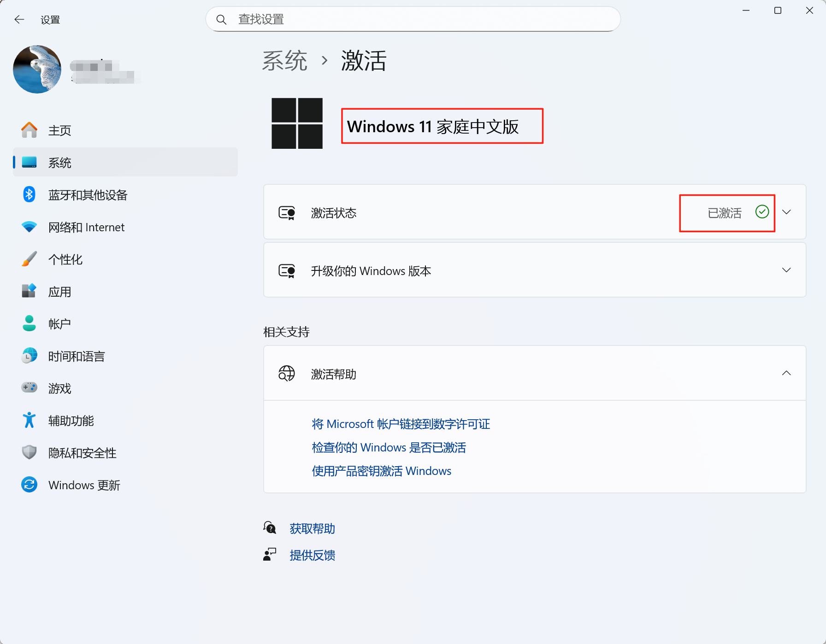
Task: Expand the 激活状态 chevron
Action: [786, 212]
